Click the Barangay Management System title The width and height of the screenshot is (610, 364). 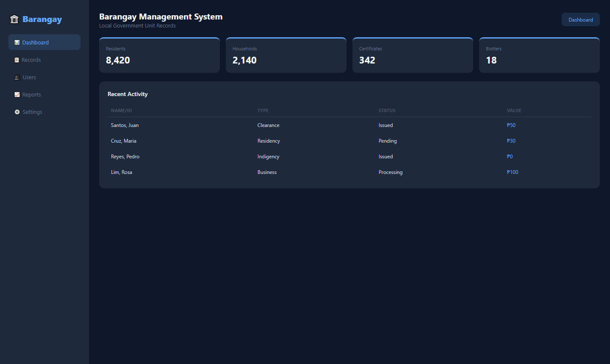pyautogui.click(x=161, y=17)
